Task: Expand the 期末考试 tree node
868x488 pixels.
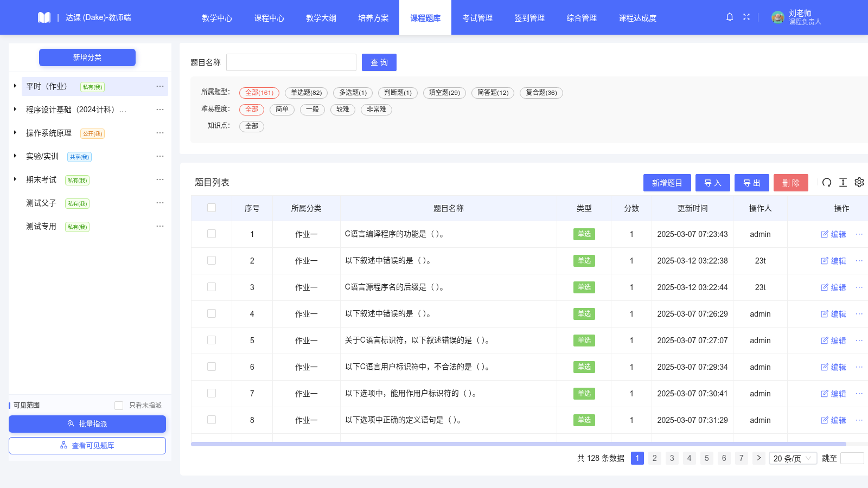Action: (x=15, y=179)
